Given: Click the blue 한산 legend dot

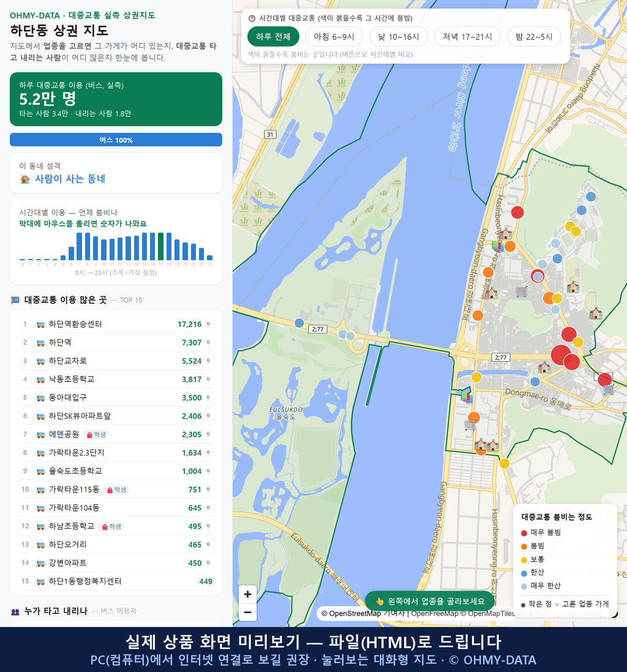Looking at the screenshot, I should pyautogui.click(x=524, y=573).
